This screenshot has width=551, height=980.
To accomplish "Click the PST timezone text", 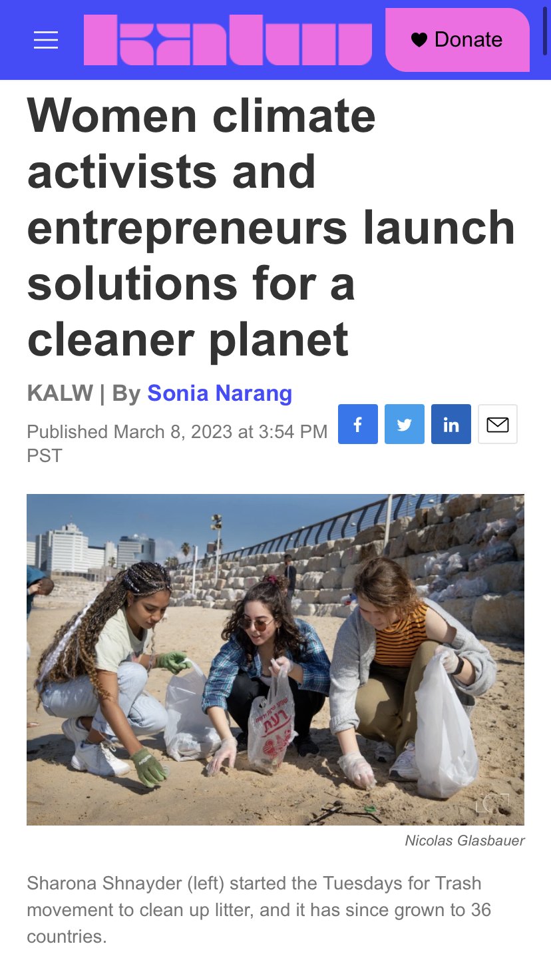I will (x=45, y=456).
